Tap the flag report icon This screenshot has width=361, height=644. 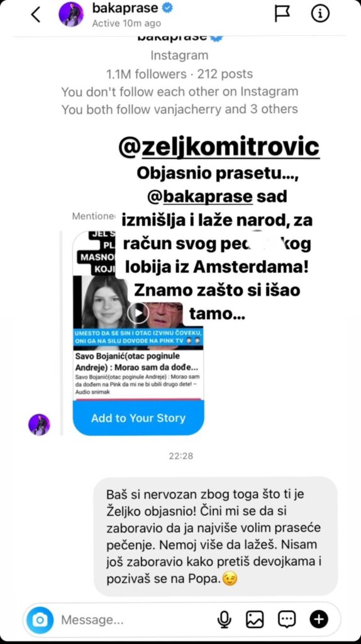click(282, 14)
